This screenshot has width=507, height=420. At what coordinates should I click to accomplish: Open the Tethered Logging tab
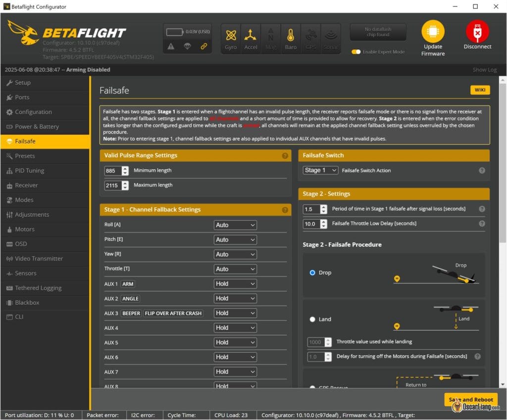[45, 288]
